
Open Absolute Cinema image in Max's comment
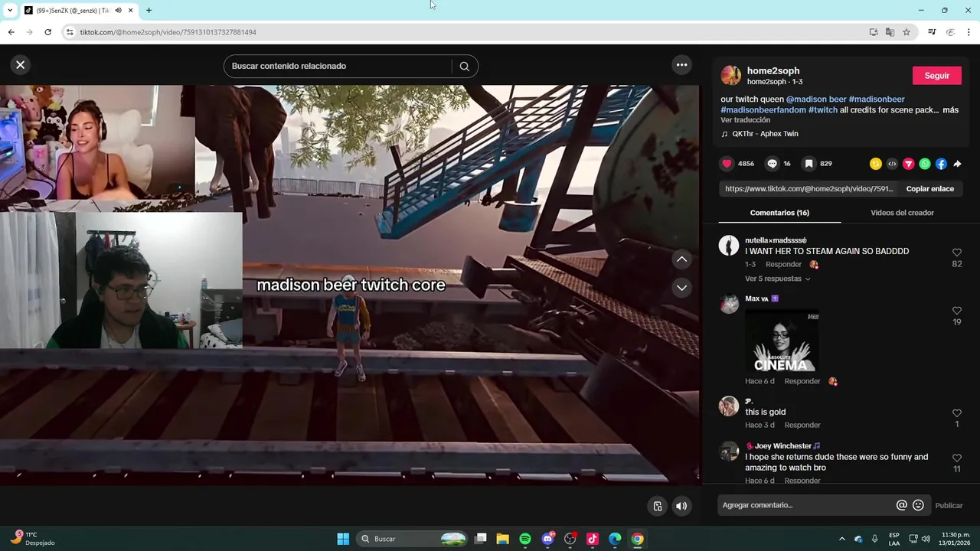click(x=782, y=341)
